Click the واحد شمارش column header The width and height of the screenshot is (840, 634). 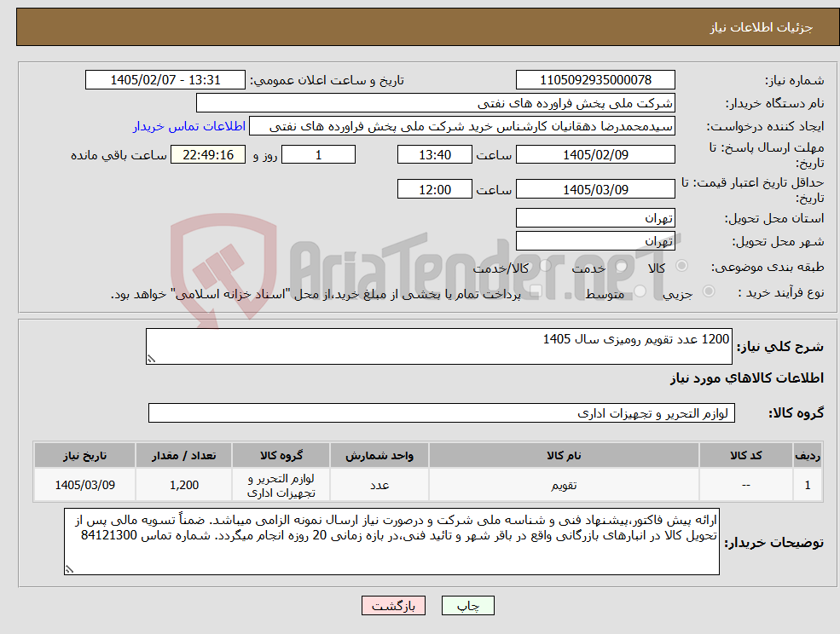379,455
